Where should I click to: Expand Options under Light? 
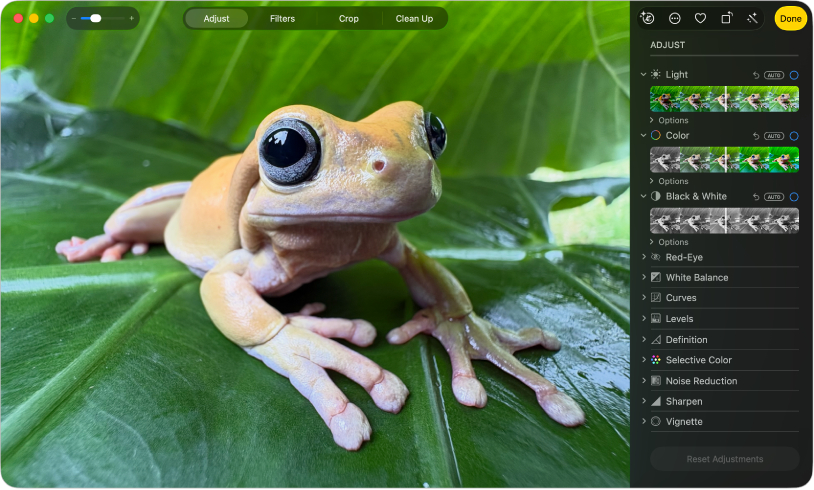click(669, 120)
